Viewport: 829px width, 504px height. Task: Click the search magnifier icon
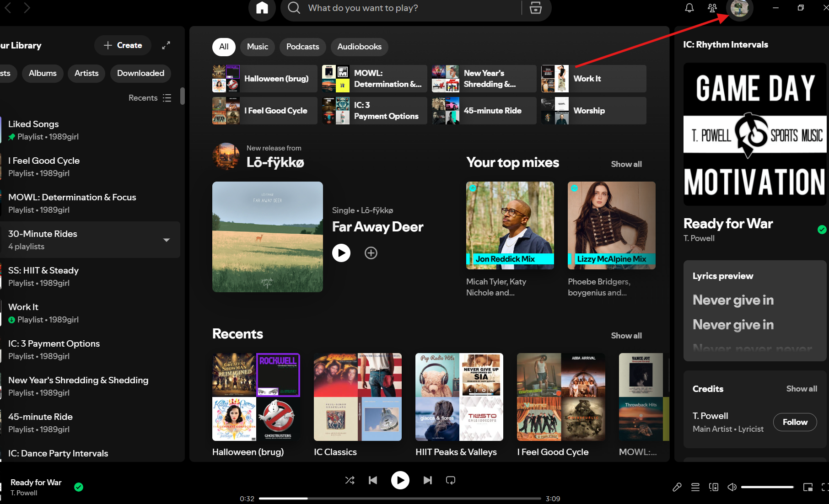[x=294, y=8]
